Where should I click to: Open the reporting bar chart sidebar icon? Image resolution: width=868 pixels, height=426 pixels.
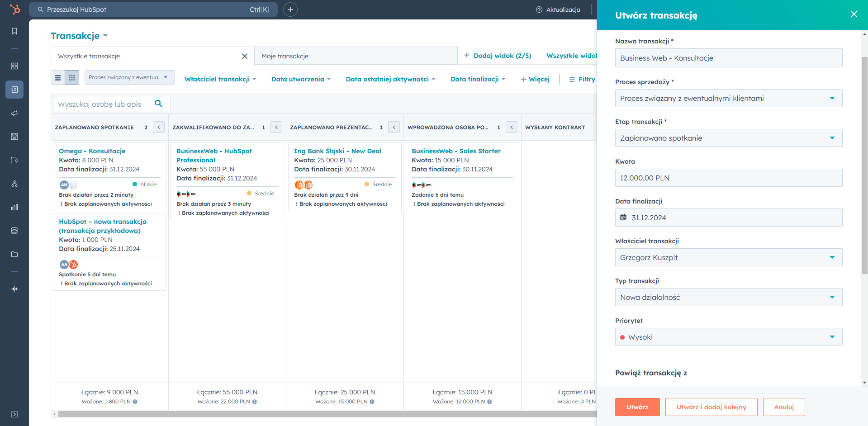tap(14, 207)
